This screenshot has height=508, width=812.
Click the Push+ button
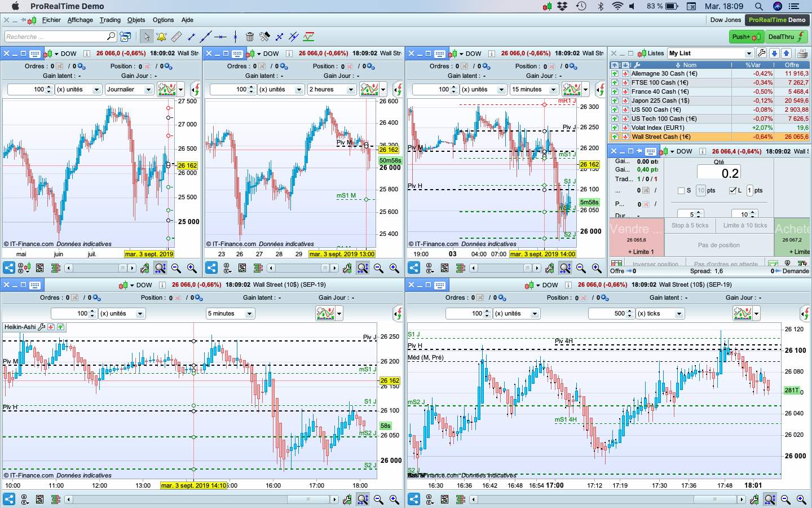tap(747, 37)
